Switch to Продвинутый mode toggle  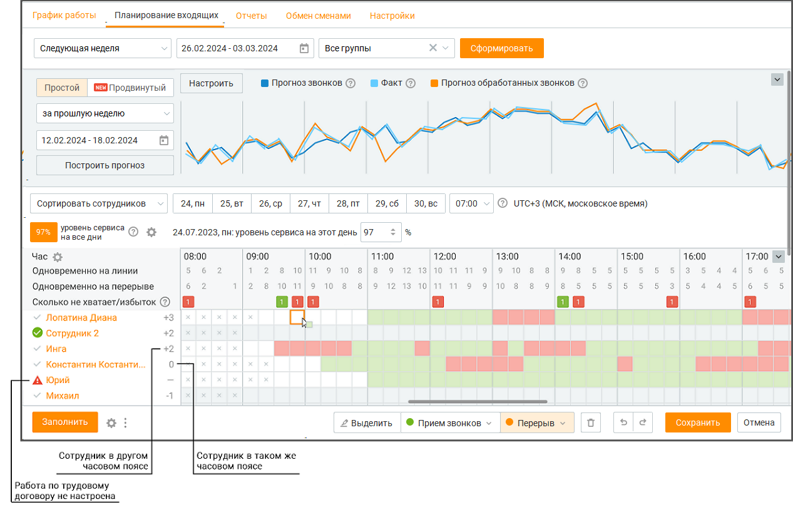point(131,88)
